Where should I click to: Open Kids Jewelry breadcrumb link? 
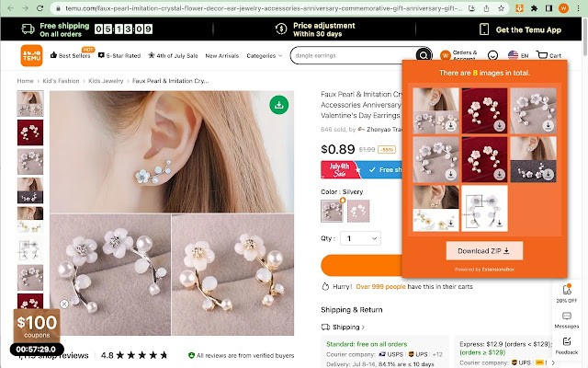point(106,81)
